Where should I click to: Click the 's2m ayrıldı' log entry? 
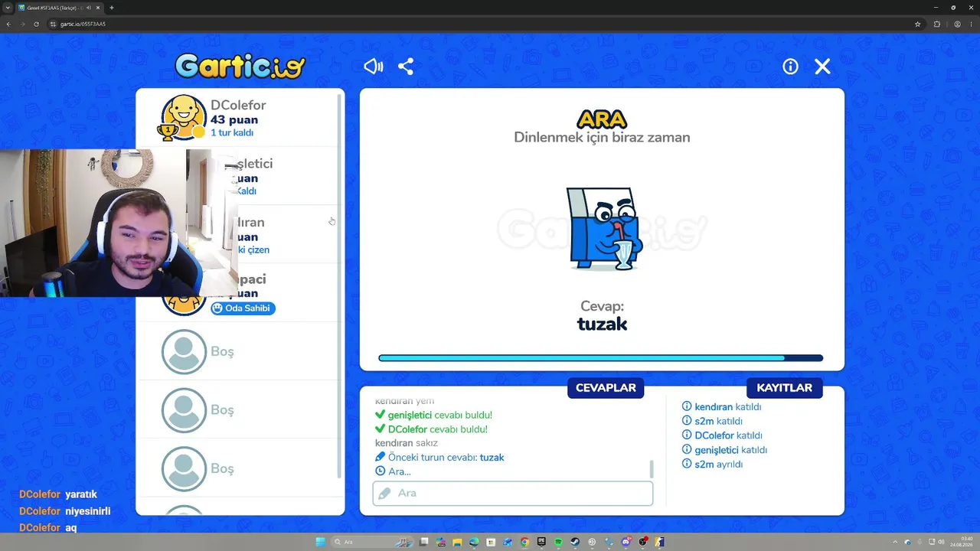[712, 465]
